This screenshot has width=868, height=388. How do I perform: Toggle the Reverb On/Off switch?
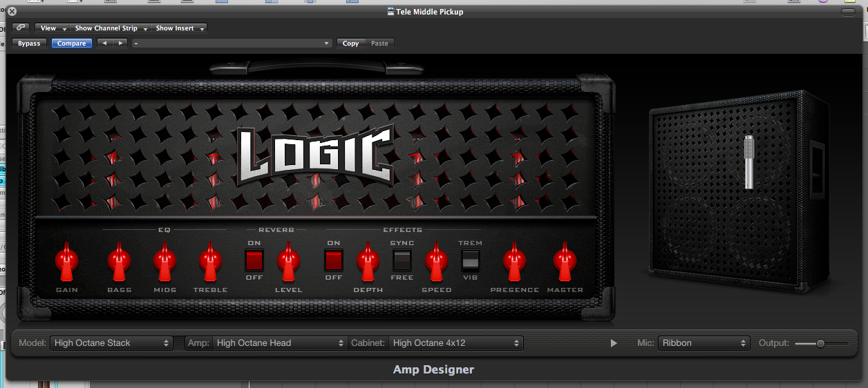tap(254, 260)
